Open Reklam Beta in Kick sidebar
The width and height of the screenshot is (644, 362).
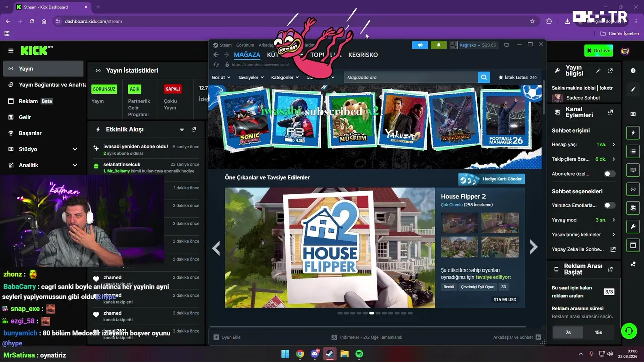tap(43, 101)
